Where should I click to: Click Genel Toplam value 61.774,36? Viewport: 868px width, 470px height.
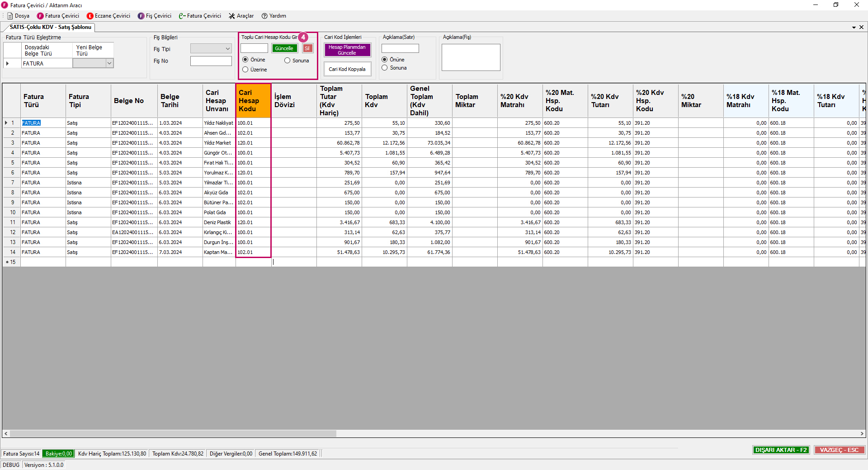(x=429, y=252)
